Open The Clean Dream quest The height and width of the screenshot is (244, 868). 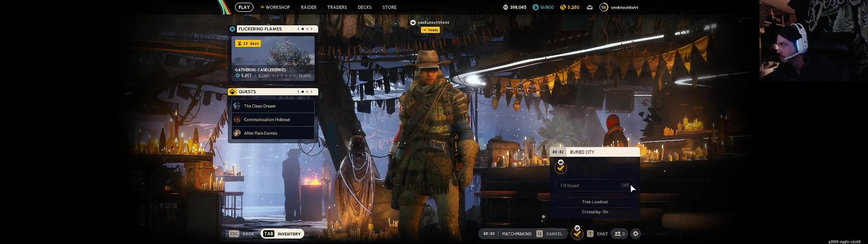tap(273, 106)
